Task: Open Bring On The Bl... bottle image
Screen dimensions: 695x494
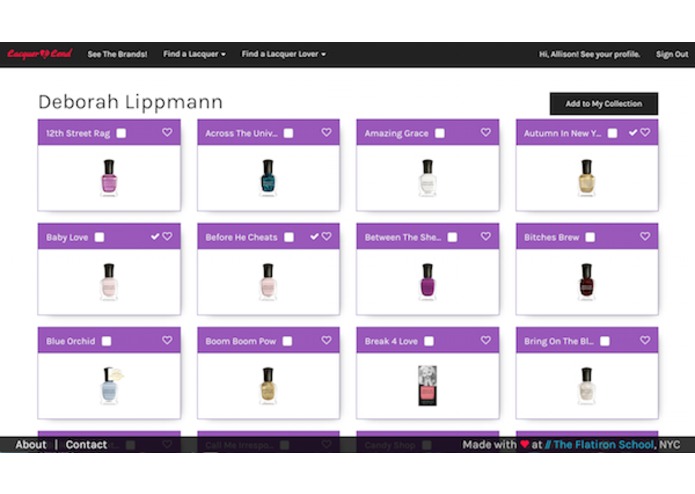Action: [587, 385]
